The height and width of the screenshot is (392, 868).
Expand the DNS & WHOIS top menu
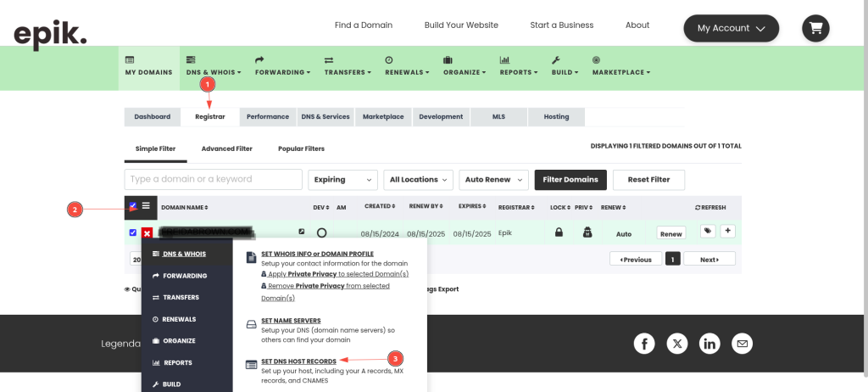tap(214, 67)
